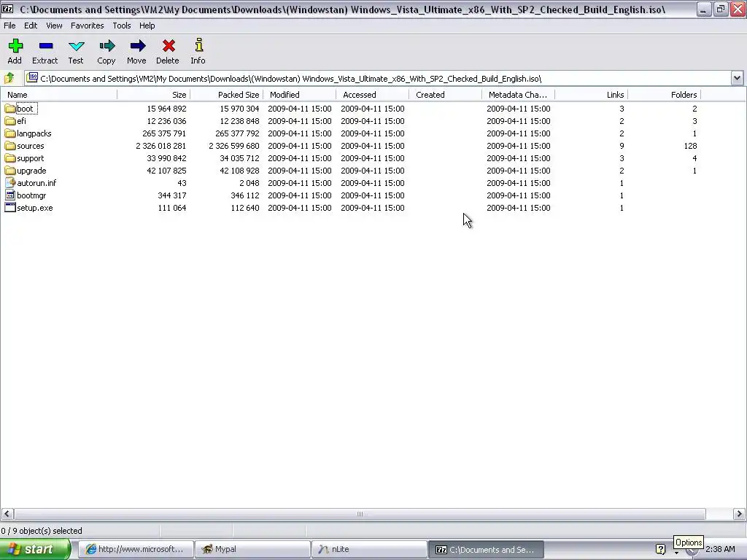
Task: Sort by Accessed column header
Action: coord(372,95)
